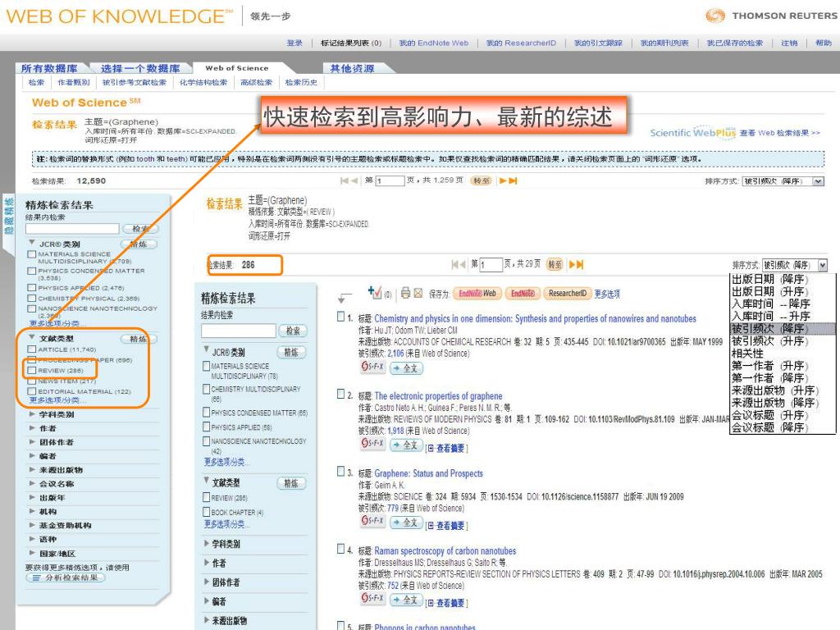Open S·F·X for Raman spectroscopy of nanotubes
840x630 pixels.
click(373, 597)
